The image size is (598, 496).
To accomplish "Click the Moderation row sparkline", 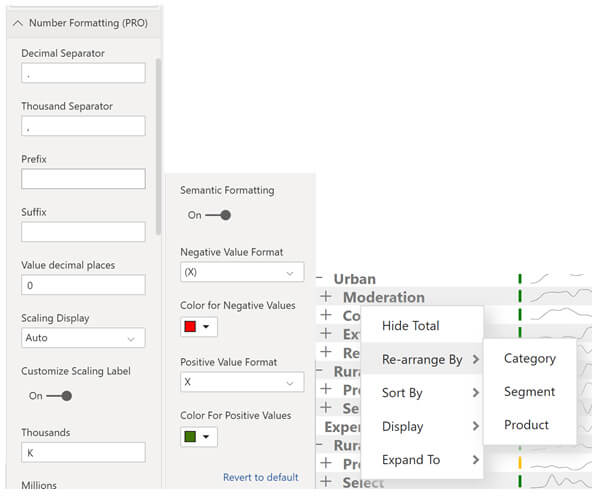I will tap(561, 295).
